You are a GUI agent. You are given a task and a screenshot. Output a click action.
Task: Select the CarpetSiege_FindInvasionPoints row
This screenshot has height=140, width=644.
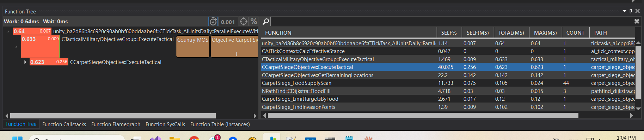point(448,107)
